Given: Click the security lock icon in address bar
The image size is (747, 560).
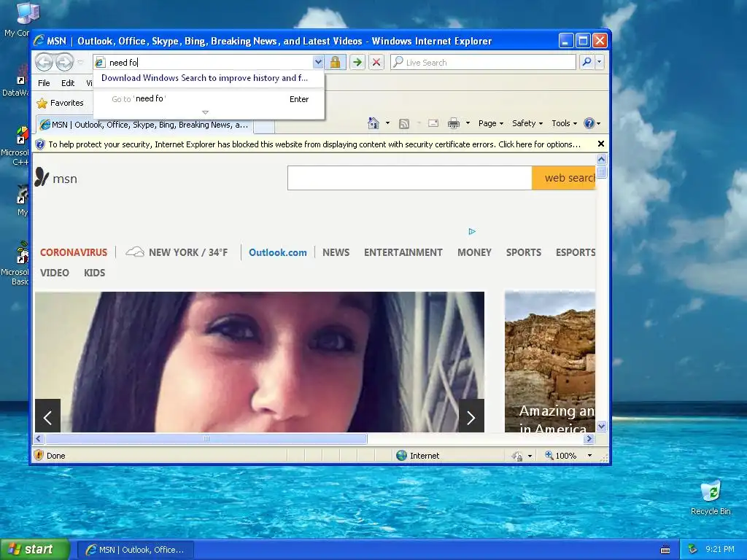Looking at the screenshot, I should click(x=336, y=63).
